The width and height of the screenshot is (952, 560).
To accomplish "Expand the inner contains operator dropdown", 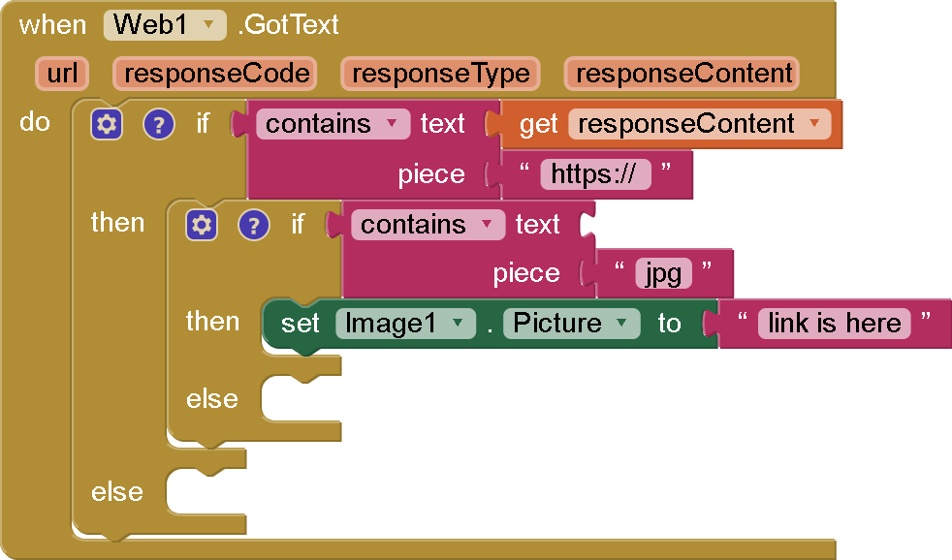I will [487, 225].
